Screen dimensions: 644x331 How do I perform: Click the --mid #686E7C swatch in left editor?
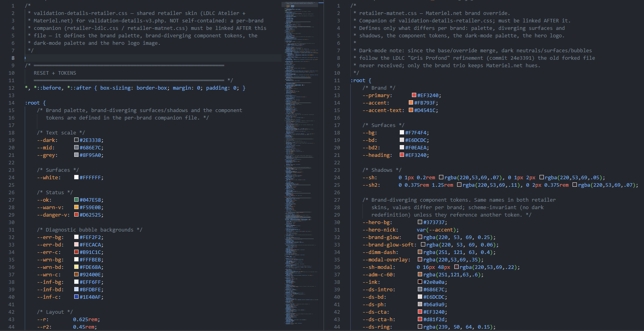coord(76,147)
